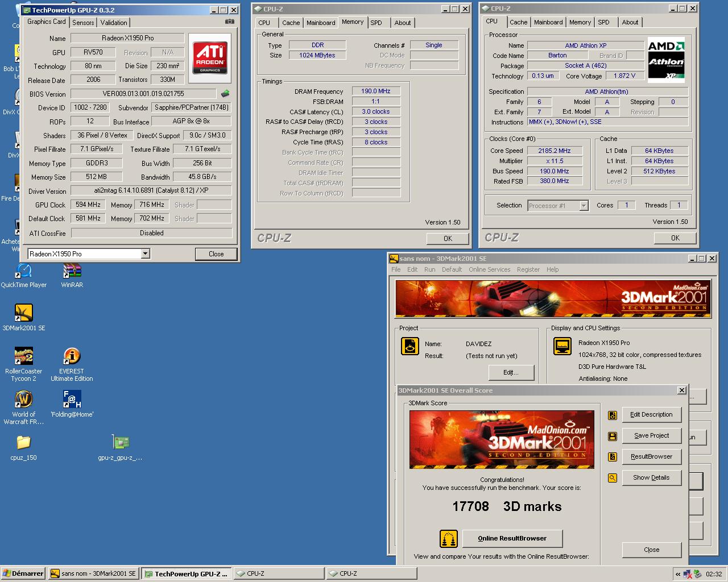Click the Online ResultBrowser yellow icon

449,538
